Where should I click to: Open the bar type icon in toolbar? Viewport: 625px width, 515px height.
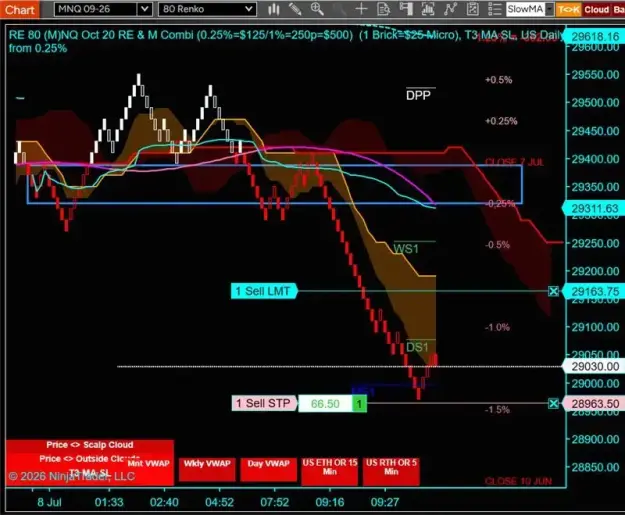coord(273,9)
